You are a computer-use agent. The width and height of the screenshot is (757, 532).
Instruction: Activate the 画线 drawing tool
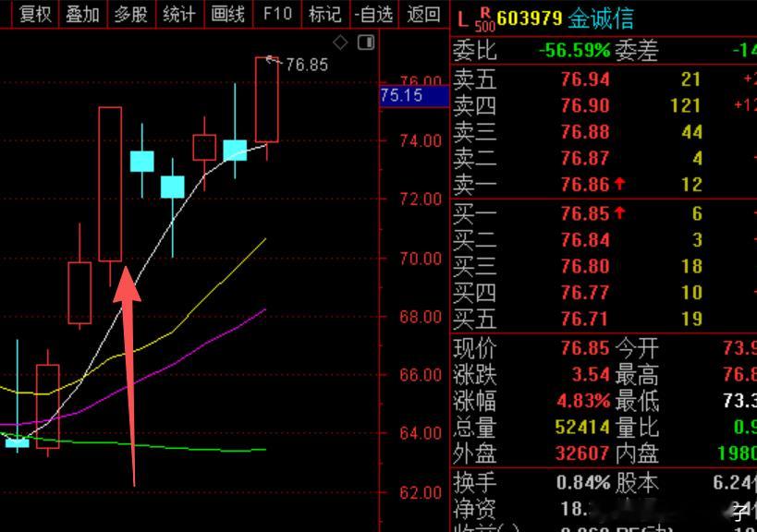coord(228,14)
